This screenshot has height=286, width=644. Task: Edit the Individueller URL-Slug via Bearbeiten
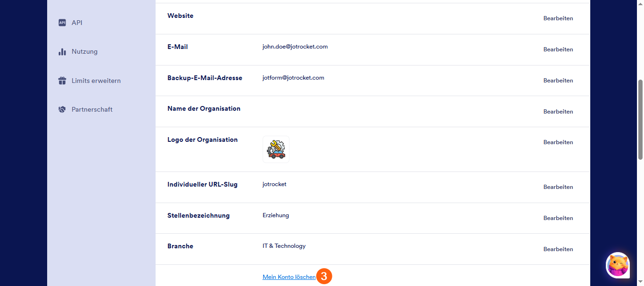[558, 187]
